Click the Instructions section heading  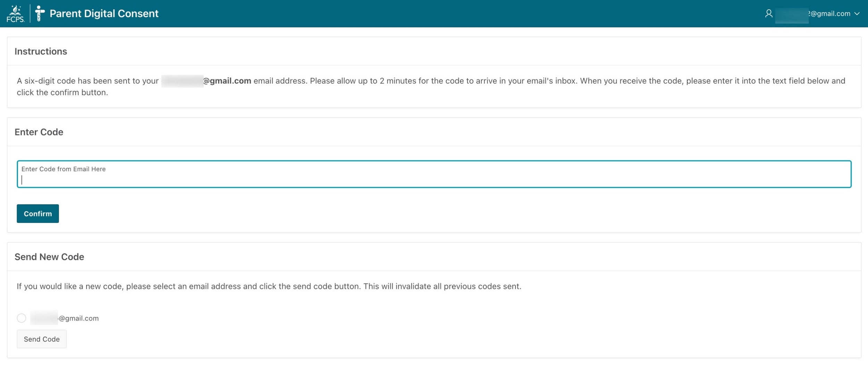(x=41, y=51)
